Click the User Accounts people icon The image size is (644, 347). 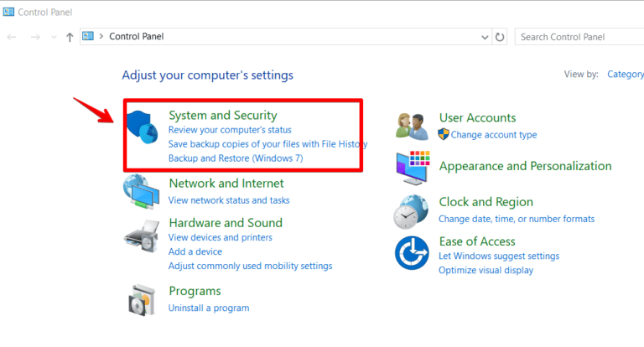[x=413, y=126]
